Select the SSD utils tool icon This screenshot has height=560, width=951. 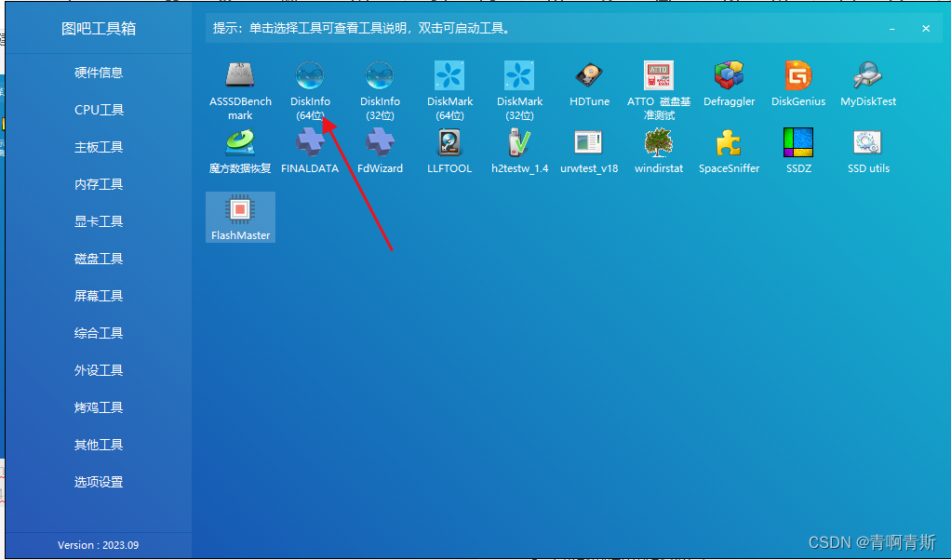(868, 142)
